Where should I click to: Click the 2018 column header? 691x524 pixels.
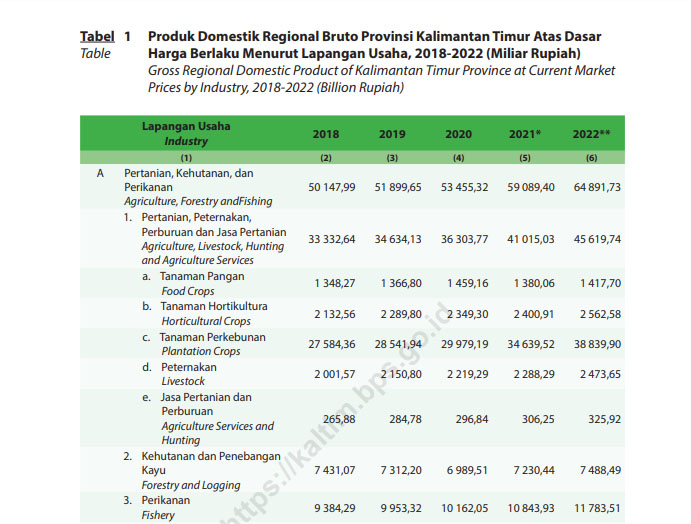(x=326, y=134)
